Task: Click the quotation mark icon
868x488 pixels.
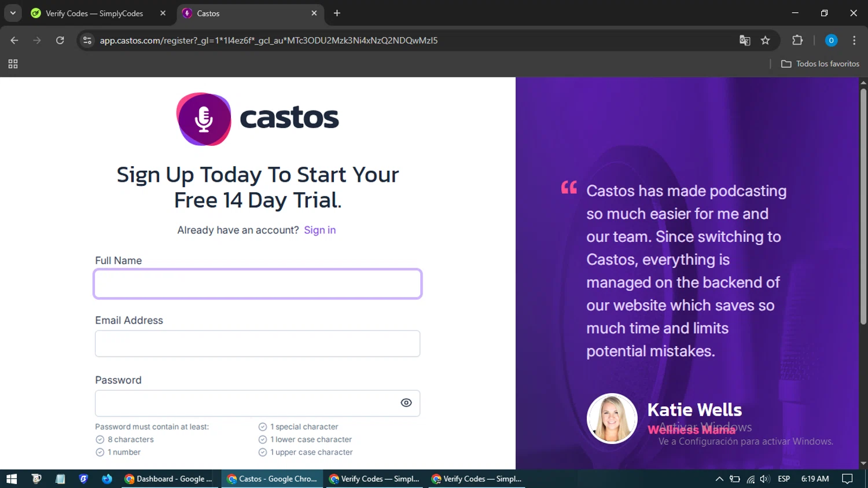Action: 569,187
